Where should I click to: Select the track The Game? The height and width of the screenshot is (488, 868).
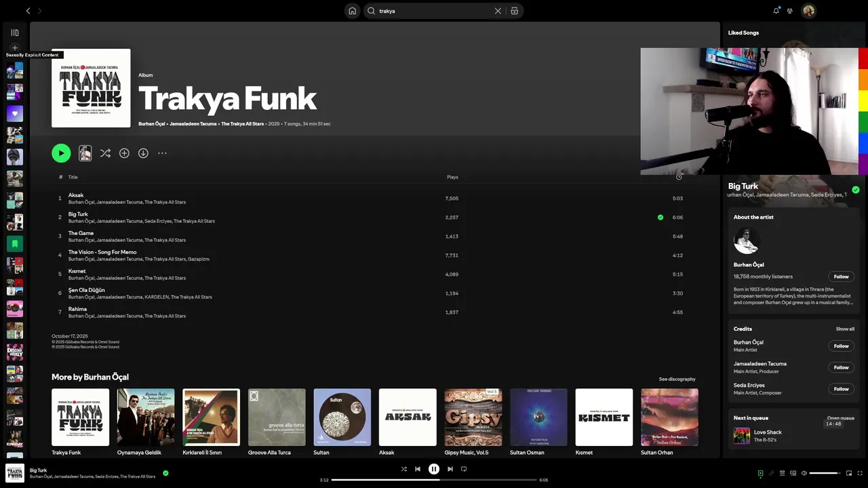coord(81,233)
